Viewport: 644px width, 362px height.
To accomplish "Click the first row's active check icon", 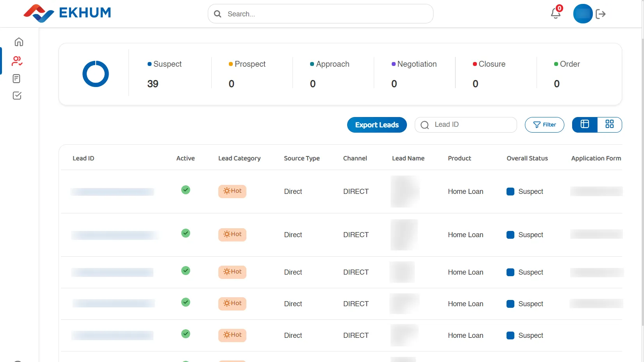I will [x=186, y=190].
